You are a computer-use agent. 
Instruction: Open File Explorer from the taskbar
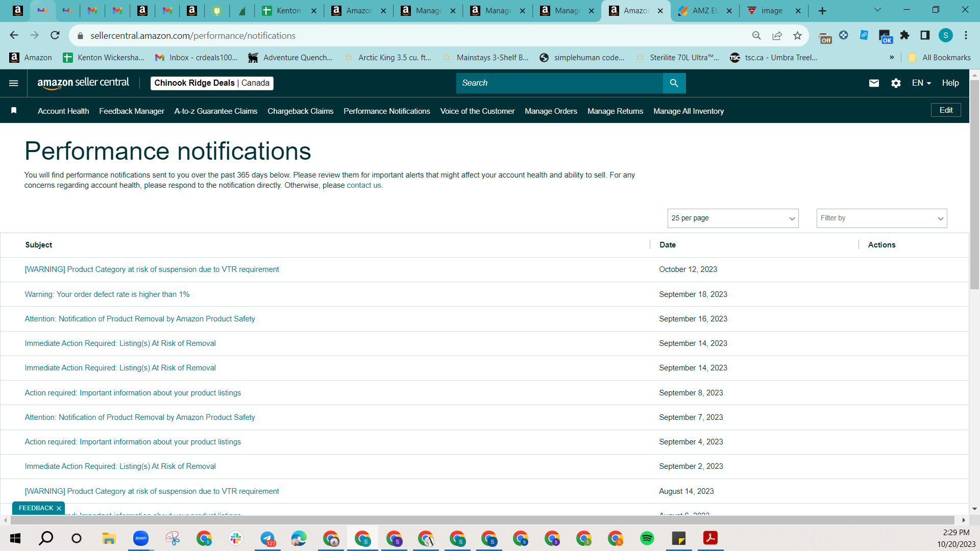click(109, 538)
